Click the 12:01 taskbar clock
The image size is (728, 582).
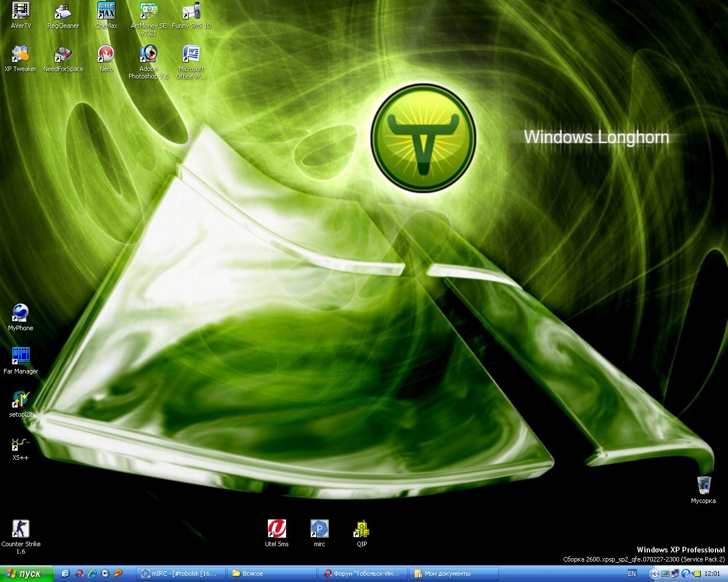click(x=712, y=573)
